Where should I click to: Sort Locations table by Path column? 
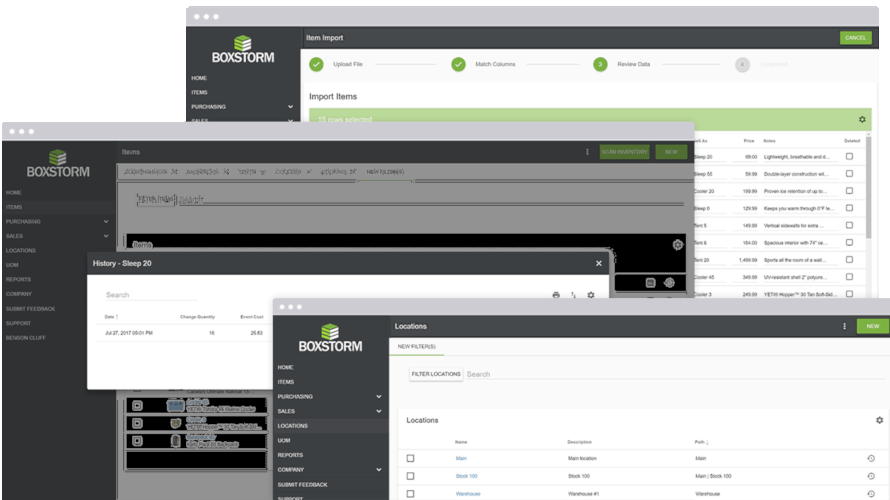point(702,442)
